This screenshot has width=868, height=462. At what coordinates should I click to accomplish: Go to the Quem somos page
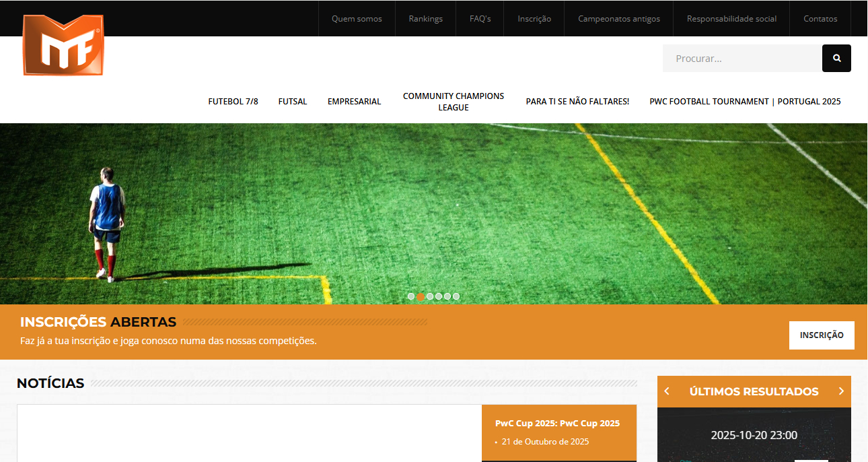pyautogui.click(x=357, y=19)
